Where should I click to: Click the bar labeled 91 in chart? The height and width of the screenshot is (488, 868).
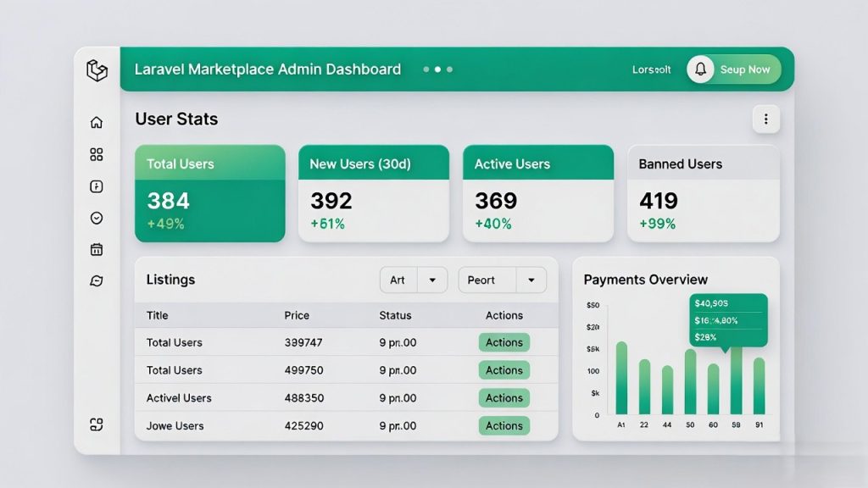point(759,385)
